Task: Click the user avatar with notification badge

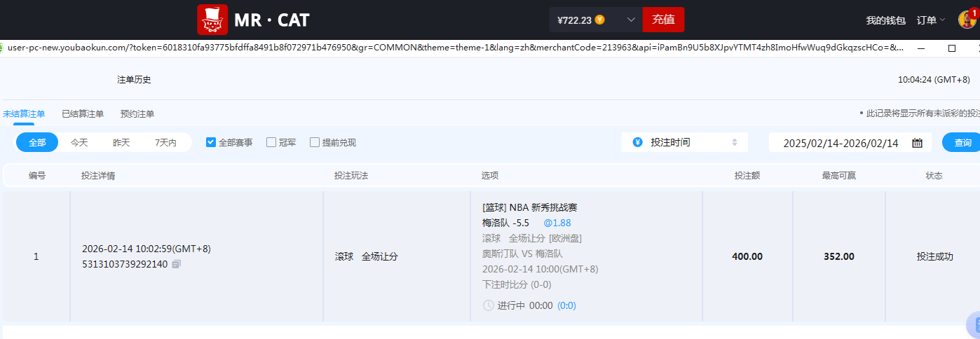Action: (x=967, y=20)
